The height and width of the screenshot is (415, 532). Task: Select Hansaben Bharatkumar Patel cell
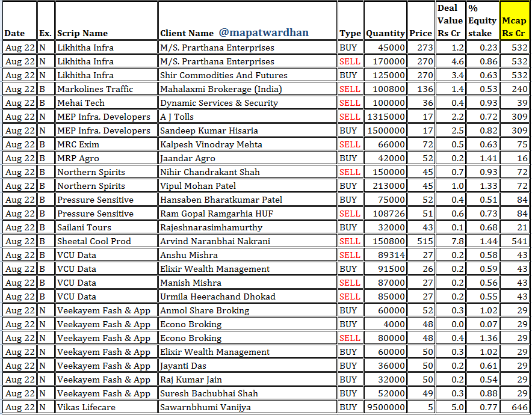(247, 200)
